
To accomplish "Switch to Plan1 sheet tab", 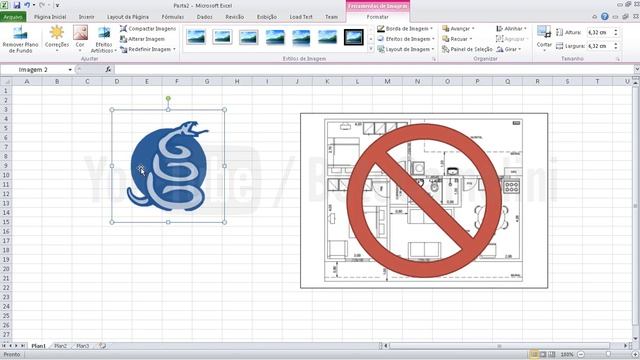I will point(38,346).
